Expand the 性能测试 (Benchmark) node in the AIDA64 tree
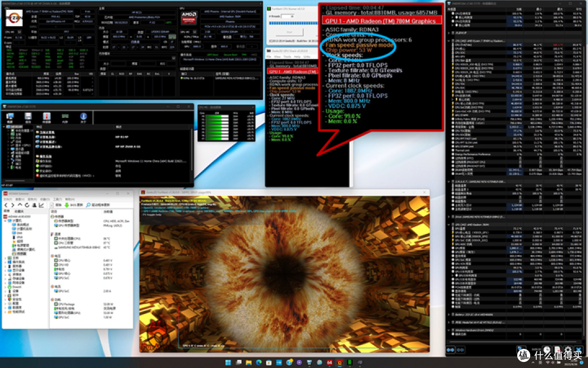The width and height of the screenshot is (588, 368). point(5,312)
